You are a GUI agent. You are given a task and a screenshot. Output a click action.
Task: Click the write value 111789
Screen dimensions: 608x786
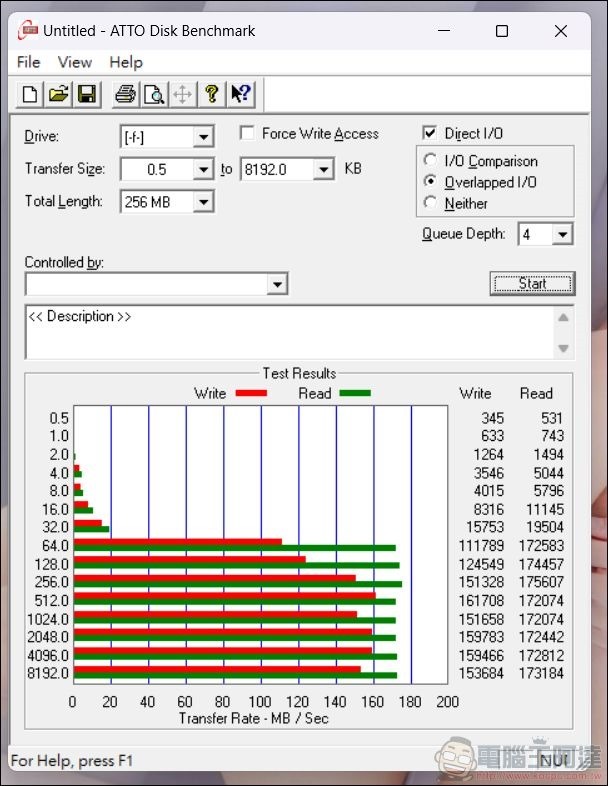click(x=481, y=545)
